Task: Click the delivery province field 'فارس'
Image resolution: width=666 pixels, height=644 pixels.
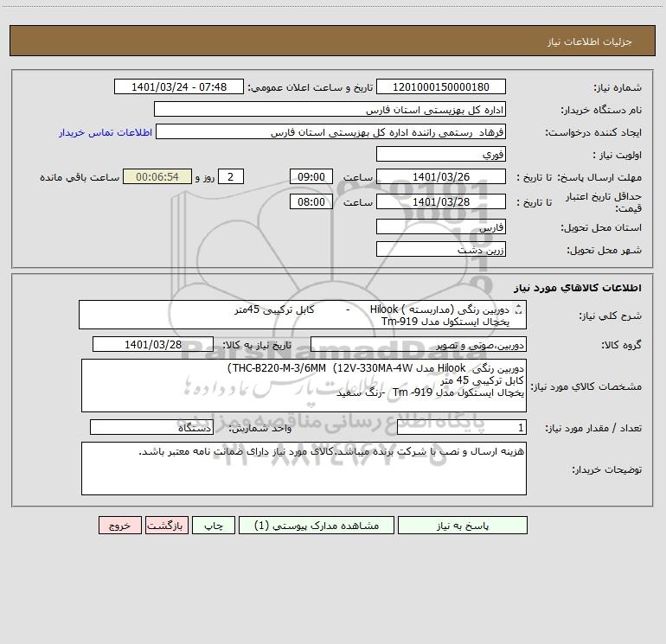Action: [x=441, y=226]
